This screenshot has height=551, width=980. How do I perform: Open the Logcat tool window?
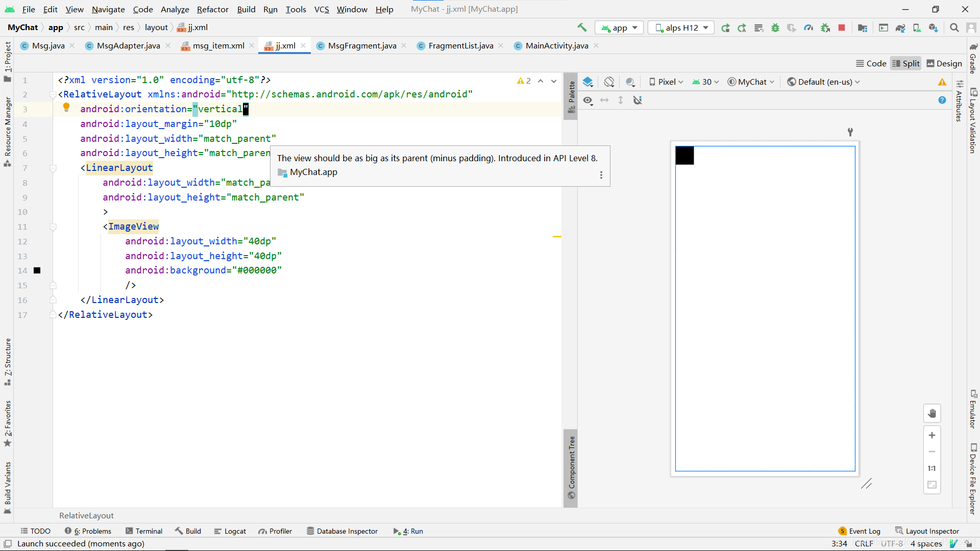(x=230, y=531)
